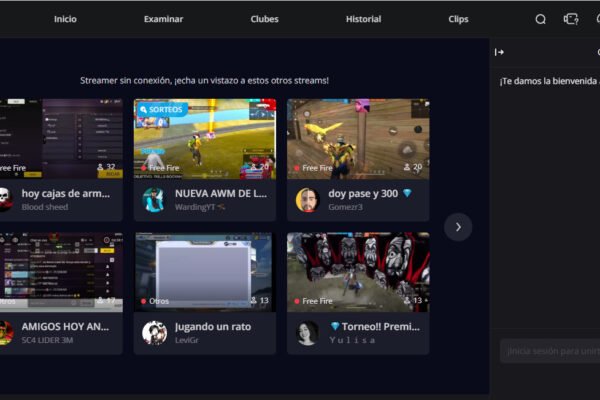600x400 pixels.
Task: Open 'Jugando un rato' stream title
Action: pos(213,327)
